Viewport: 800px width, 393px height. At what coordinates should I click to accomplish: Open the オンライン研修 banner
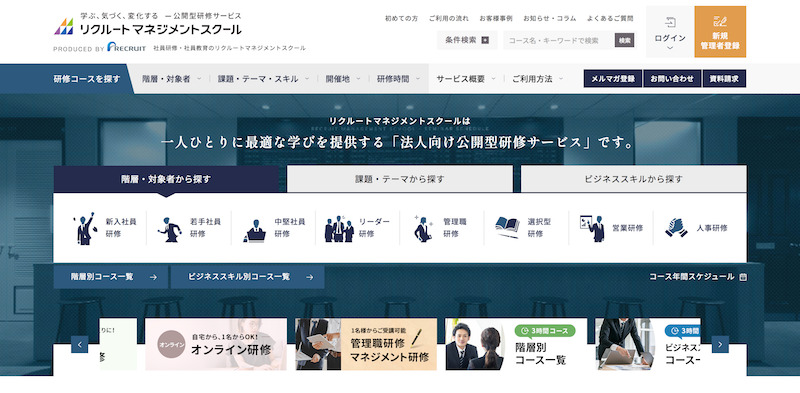tap(216, 344)
